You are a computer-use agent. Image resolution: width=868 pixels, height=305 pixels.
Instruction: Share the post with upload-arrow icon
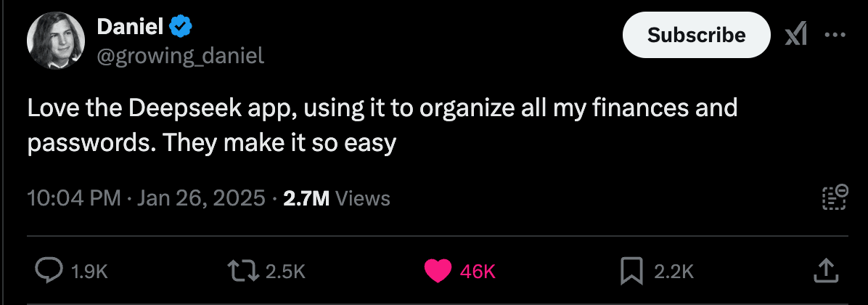824,271
